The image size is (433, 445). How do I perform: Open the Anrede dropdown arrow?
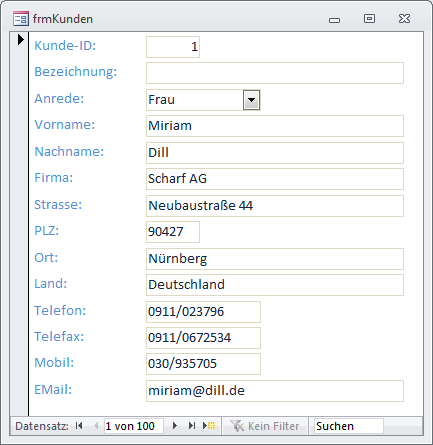[x=251, y=100]
